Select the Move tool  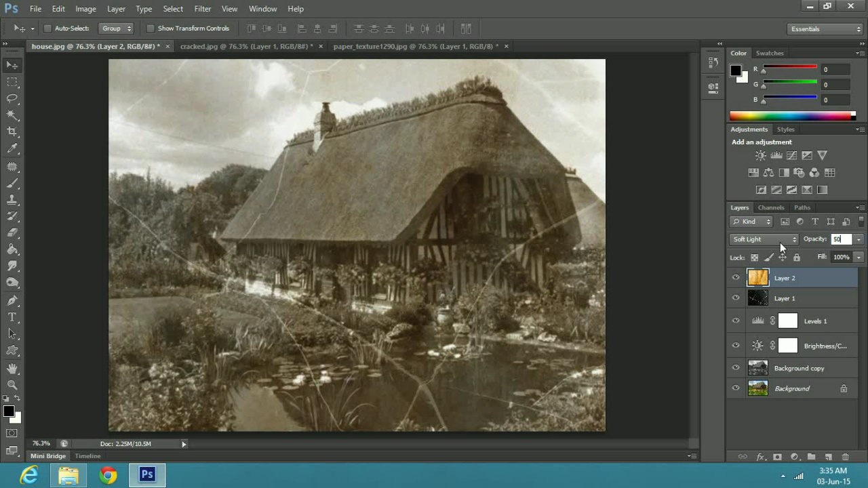click(x=12, y=65)
